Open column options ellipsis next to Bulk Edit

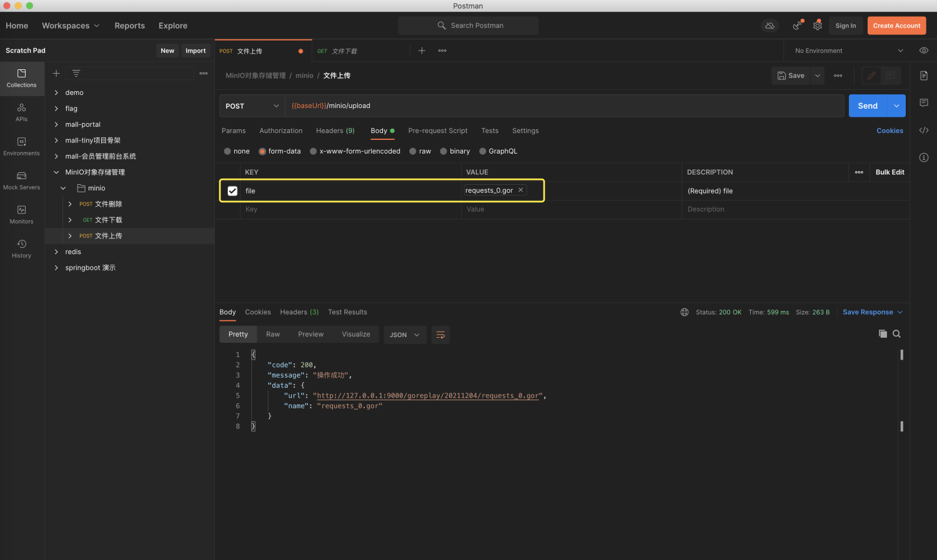[859, 172]
